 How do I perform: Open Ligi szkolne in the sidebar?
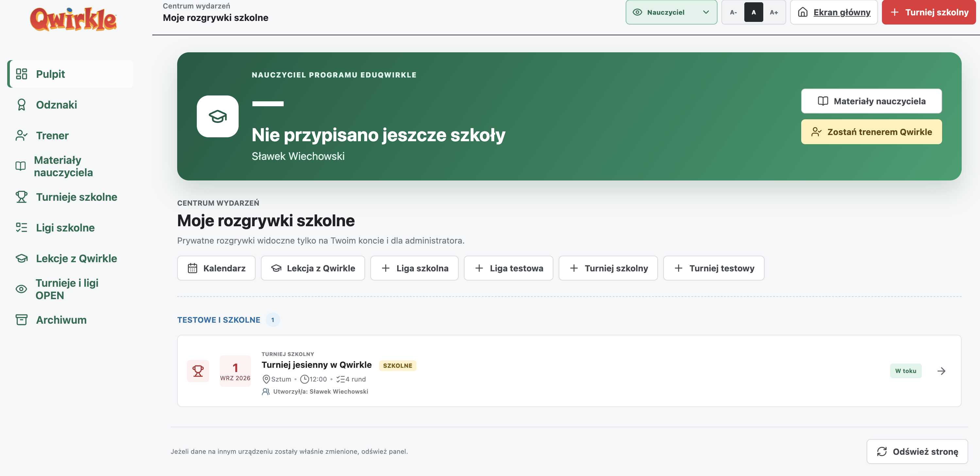pos(70,228)
